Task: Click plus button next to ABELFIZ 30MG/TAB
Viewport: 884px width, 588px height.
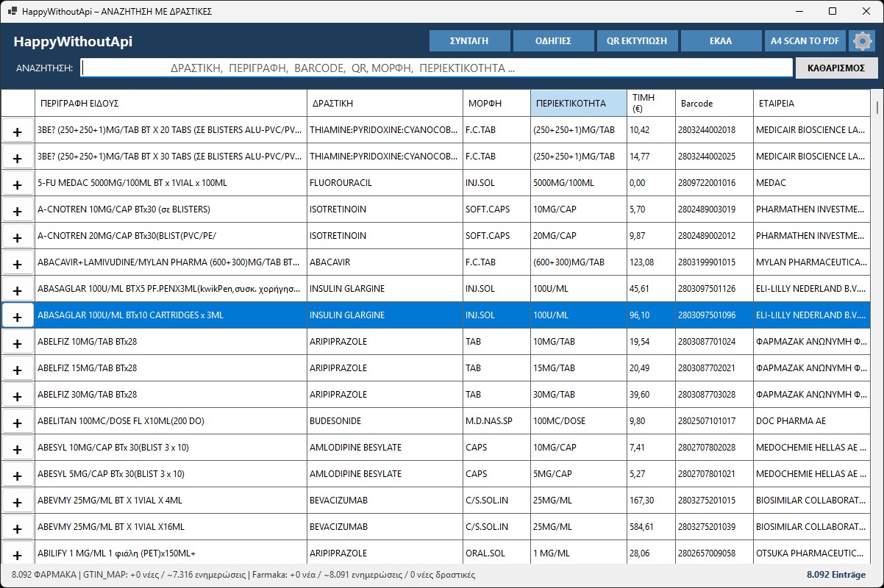Action: pyautogui.click(x=18, y=395)
